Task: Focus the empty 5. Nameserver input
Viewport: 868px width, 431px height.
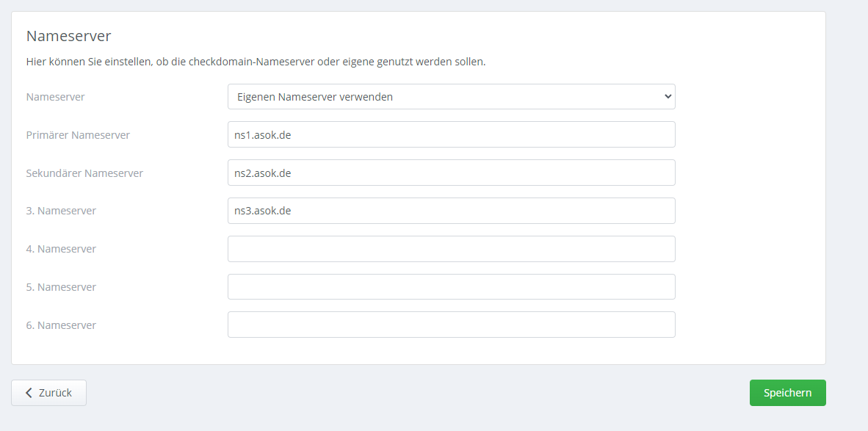Action: (x=451, y=287)
